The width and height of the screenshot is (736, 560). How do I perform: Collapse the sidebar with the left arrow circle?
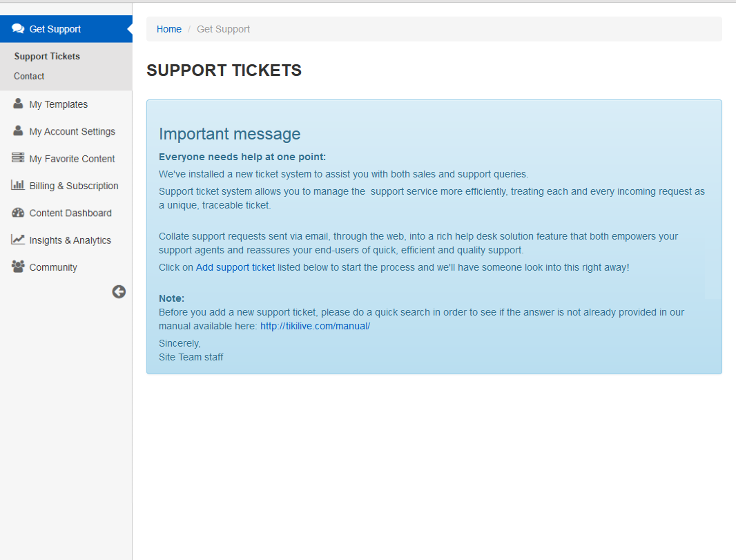coord(119,292)
